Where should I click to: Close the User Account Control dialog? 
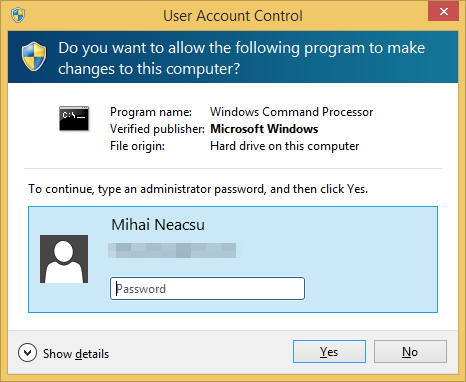point(443,11)
